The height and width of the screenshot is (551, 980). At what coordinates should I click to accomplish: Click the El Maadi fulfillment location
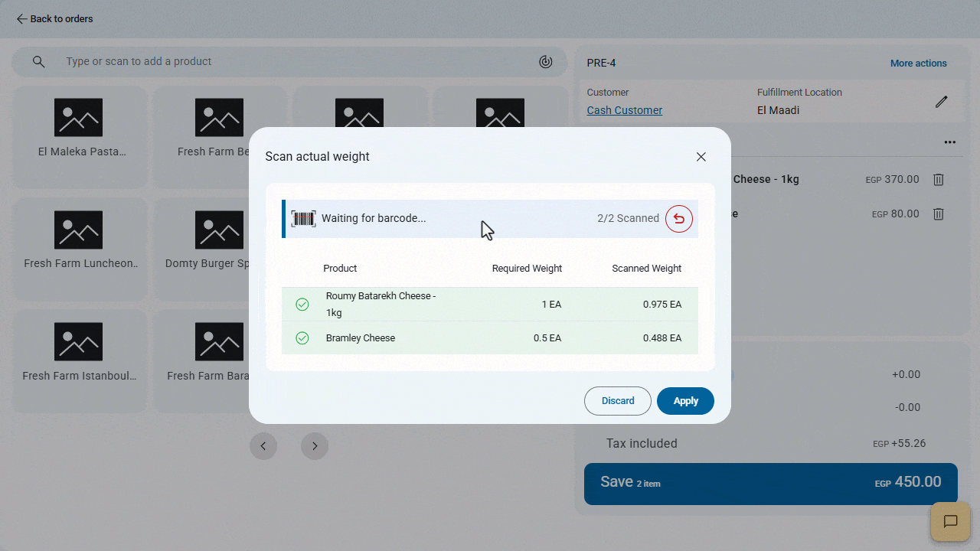(778, 110)
